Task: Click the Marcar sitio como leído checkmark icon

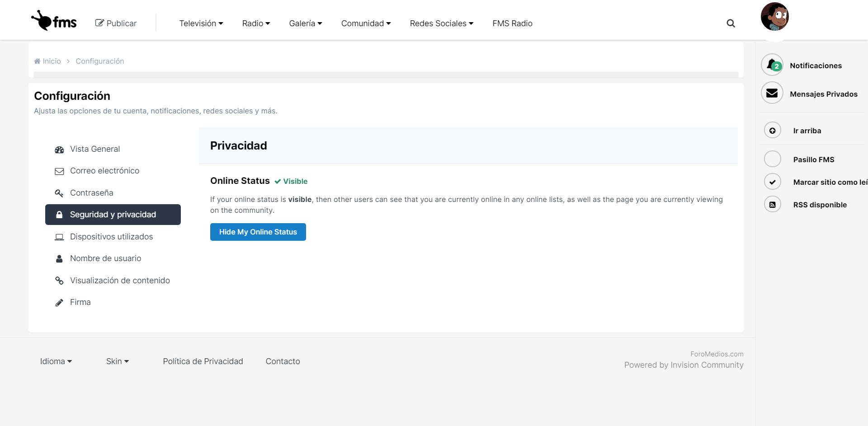Action: click(773, 182)
